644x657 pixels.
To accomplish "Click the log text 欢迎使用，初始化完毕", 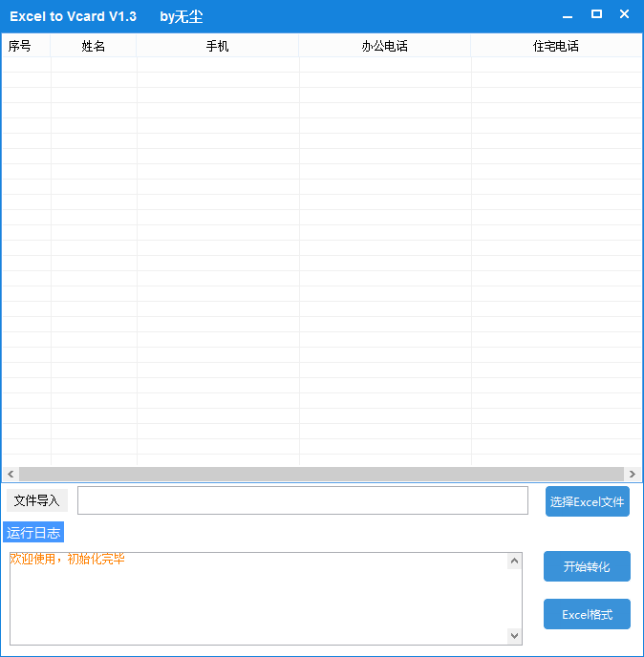I will point(67,559).
